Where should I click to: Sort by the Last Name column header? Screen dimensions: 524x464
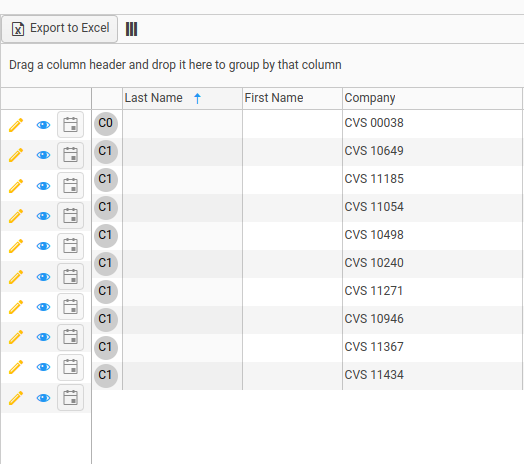point(182,98)
